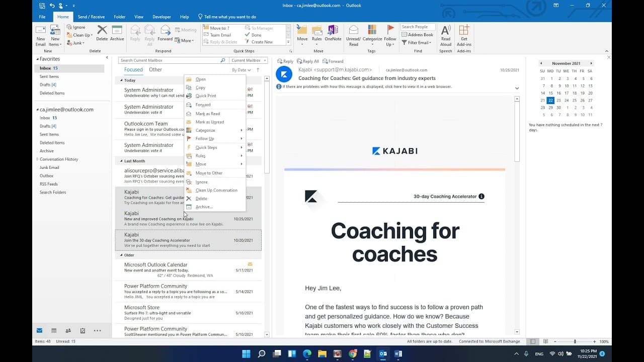Open the More respond options dropdown
The image size is (644, 362).
(x=184, y=41)
